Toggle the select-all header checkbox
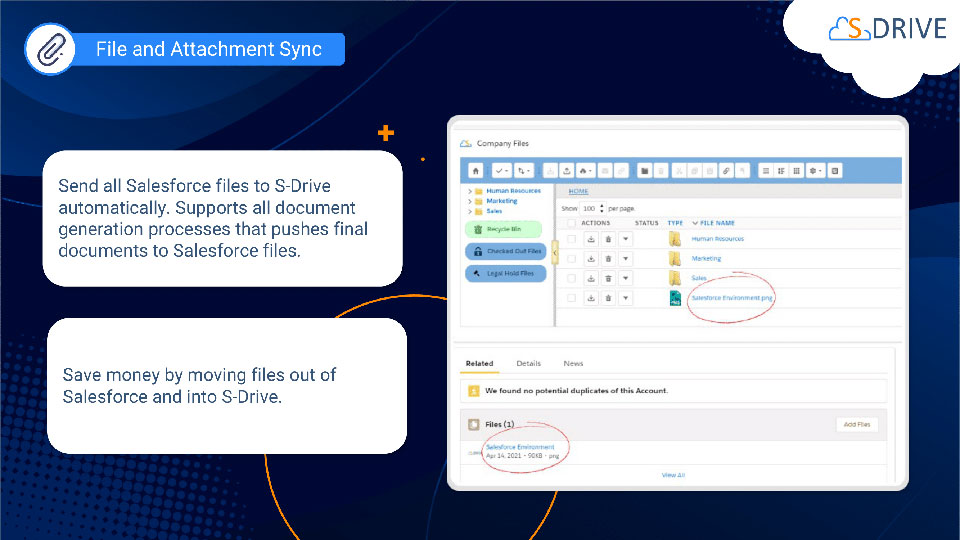This screenshot has height=540, width=960. pos(571,223)
